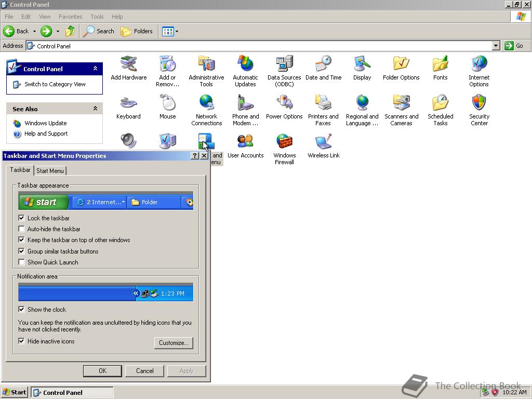
Task: Toggle Group similar taskbar buttons
Action: [21, 251]
